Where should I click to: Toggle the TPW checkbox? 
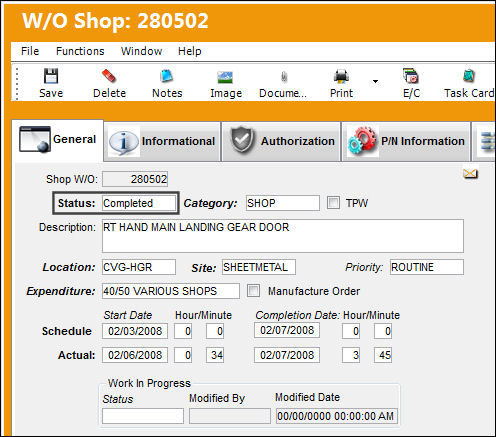coord(333,203)
